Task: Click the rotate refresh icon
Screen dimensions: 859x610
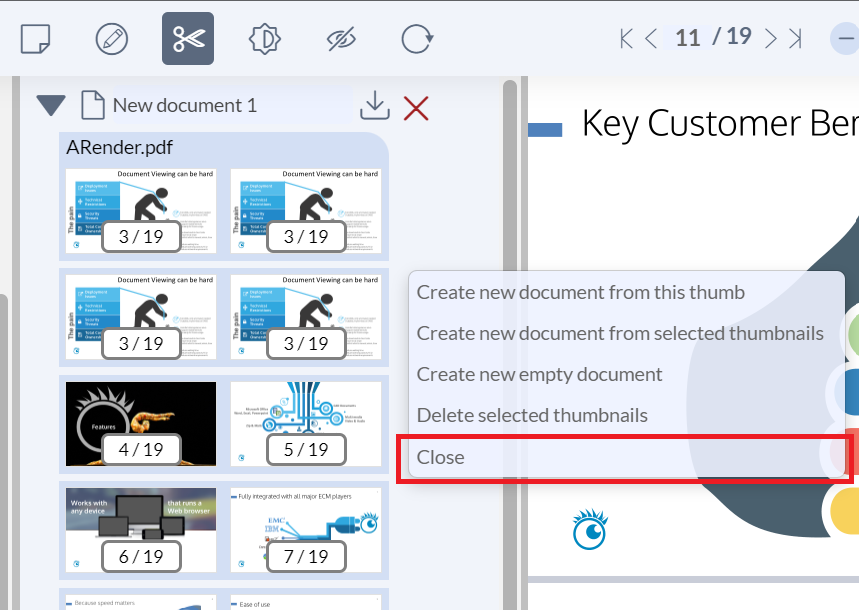Action: click(416, 39)
